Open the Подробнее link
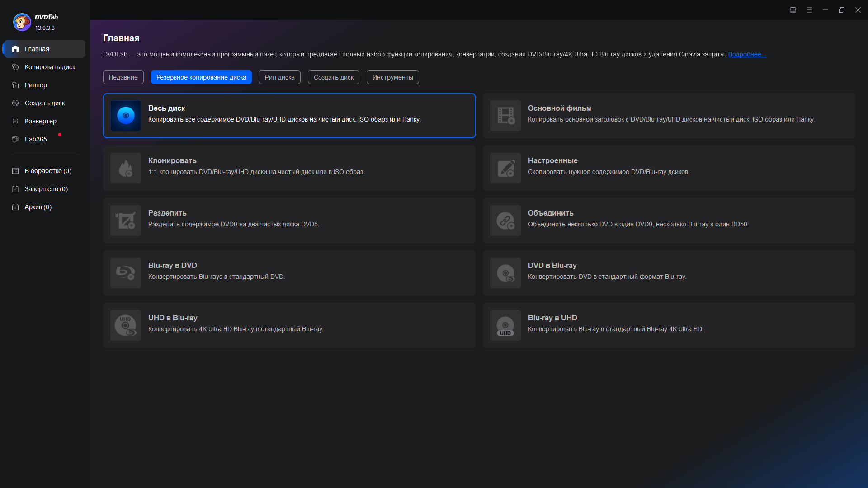Screen dimensions: 868x488 pos(747,54)
